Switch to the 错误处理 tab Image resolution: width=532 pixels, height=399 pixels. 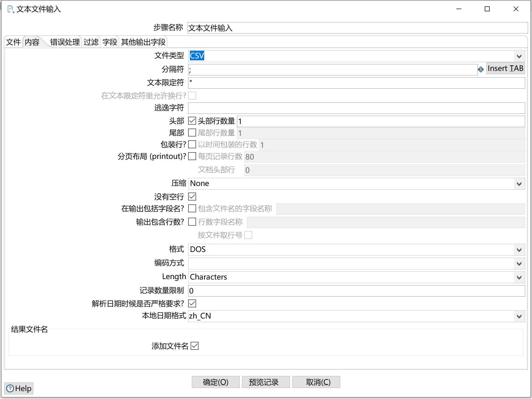65,42
